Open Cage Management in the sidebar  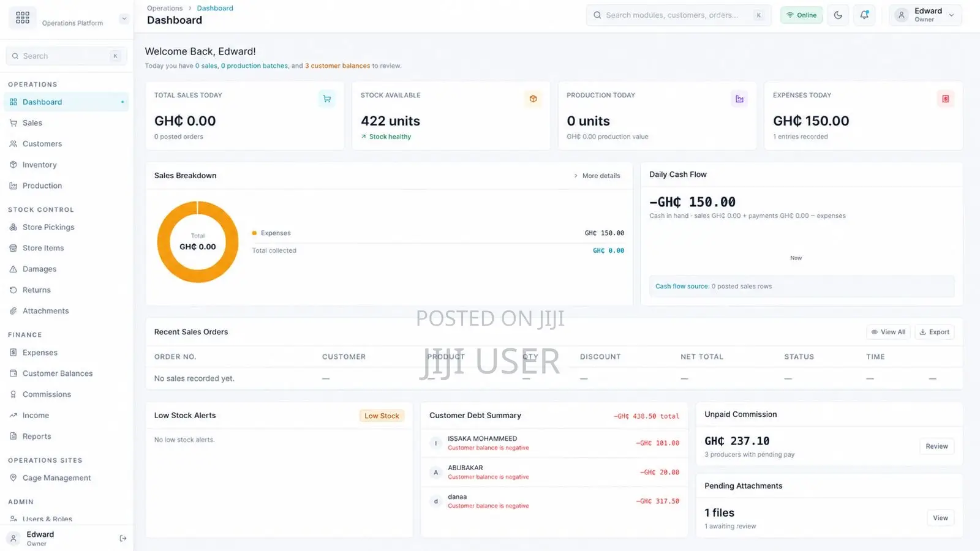(56, 478)
